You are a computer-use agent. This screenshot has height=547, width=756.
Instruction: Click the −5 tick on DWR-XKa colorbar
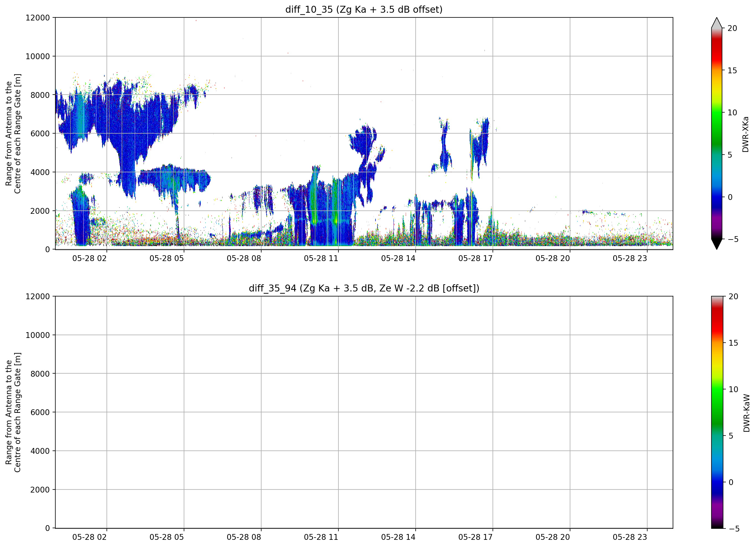point(733,239)
